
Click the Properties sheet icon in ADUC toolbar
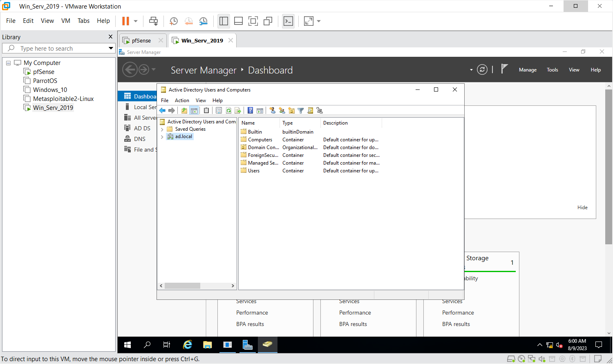tap(219, 110)
